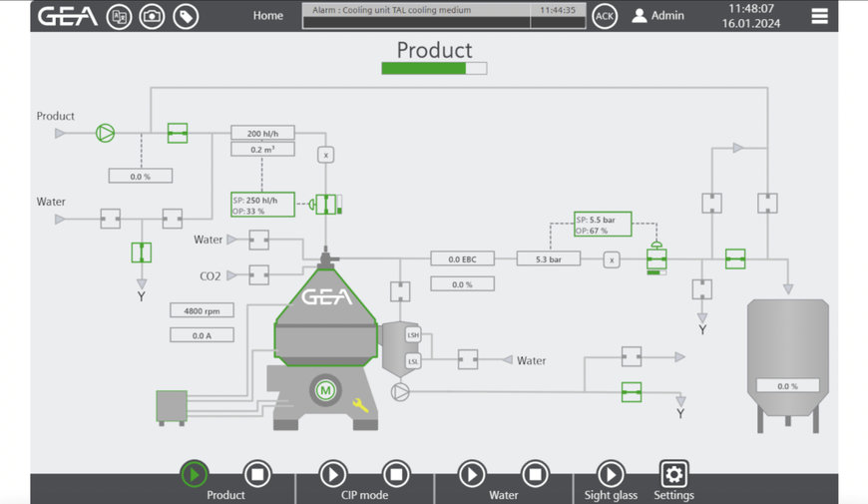Open the 0.0 % value below product line

point(140,176)
